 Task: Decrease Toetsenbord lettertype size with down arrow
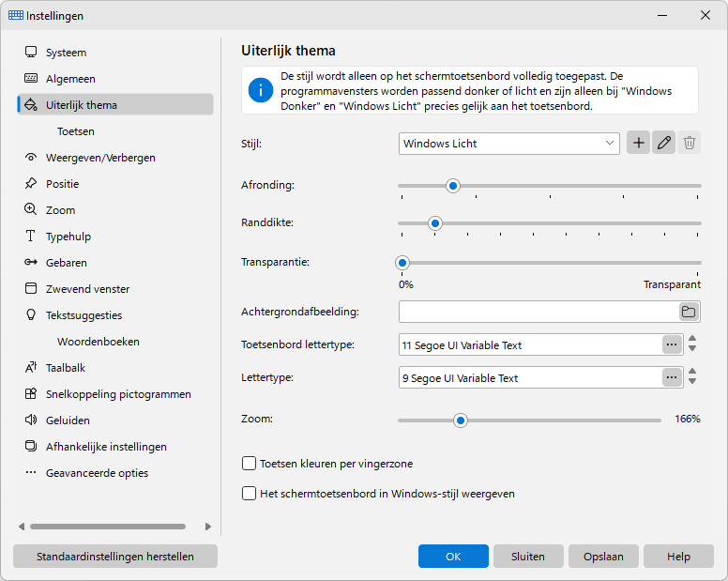(692, 348)
